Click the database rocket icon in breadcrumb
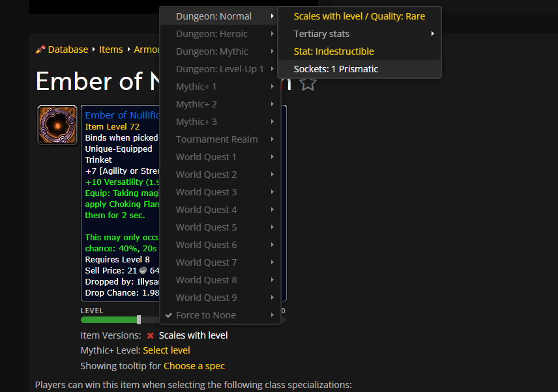 40,49
